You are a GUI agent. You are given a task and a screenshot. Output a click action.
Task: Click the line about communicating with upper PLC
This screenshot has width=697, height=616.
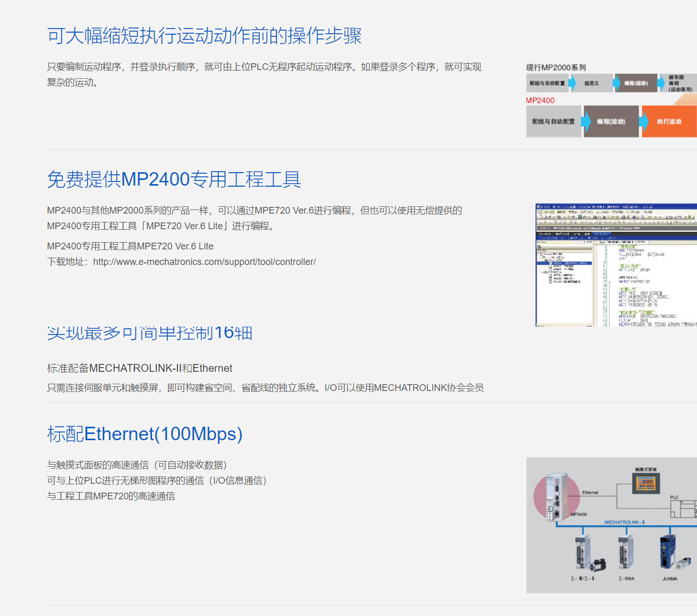click(x=157, y=481)
